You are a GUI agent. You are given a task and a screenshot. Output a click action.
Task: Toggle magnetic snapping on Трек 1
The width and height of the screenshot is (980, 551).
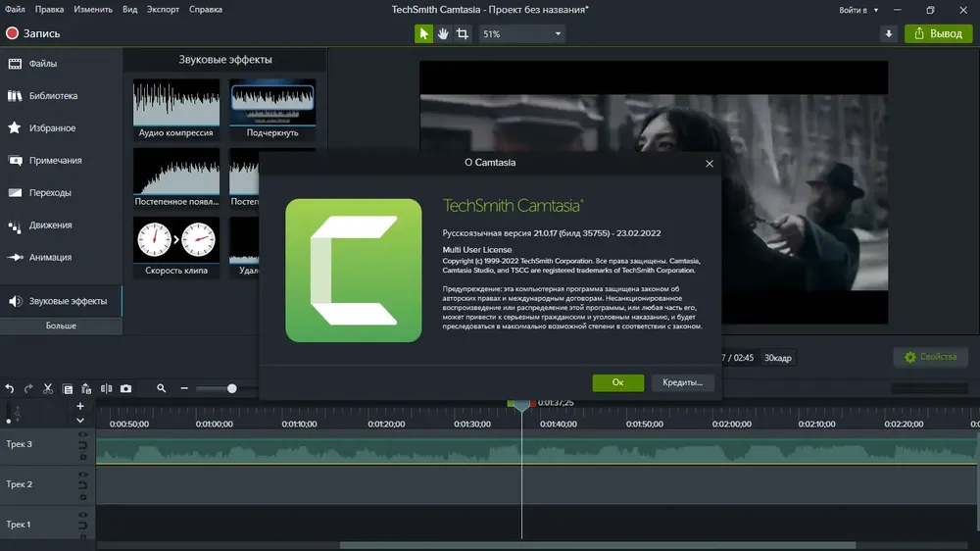(x=82, y=526)
